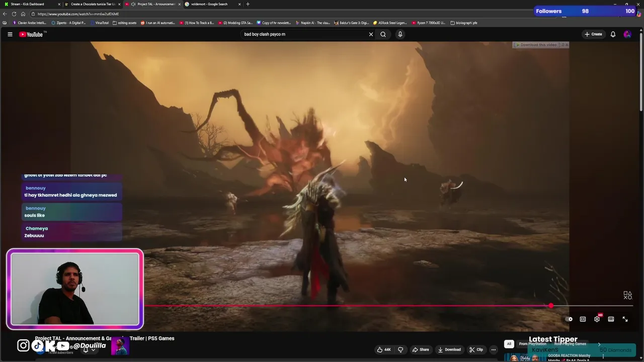Enter full screen mode
This screenshot has height=362, width=644.
625,319
